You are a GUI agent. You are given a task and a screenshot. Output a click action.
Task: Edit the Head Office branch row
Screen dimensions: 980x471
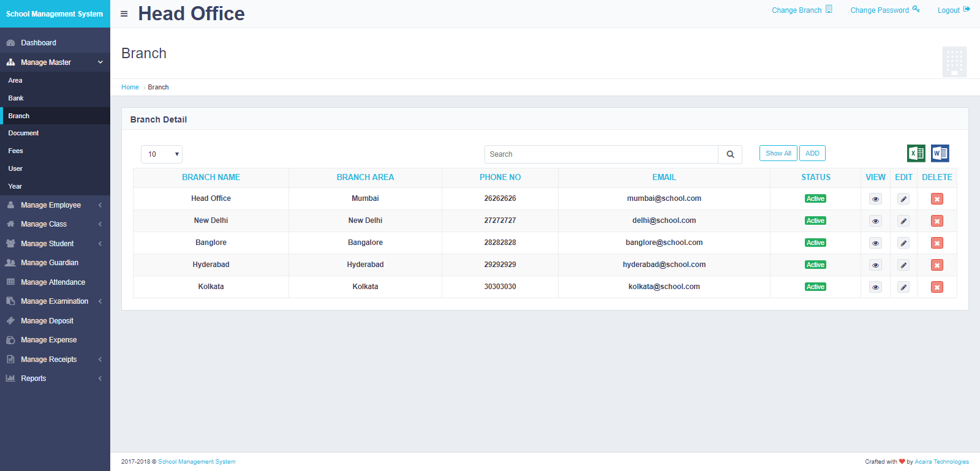click(x=903, y=199)
